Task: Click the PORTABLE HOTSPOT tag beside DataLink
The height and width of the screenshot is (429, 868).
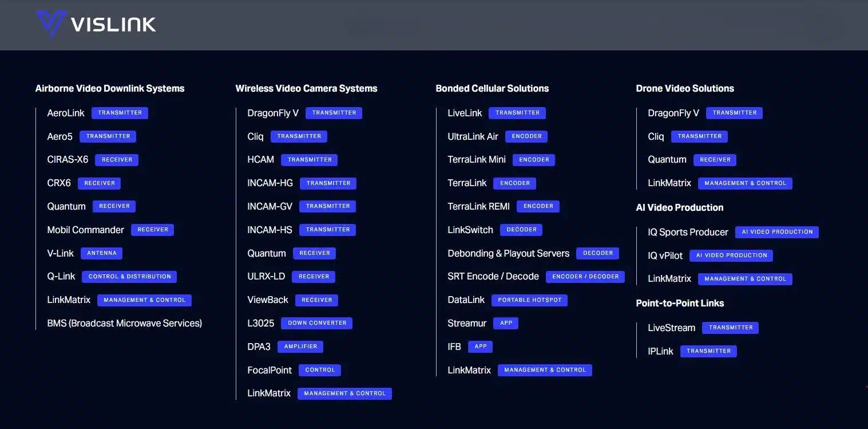Action: point(530,300)
